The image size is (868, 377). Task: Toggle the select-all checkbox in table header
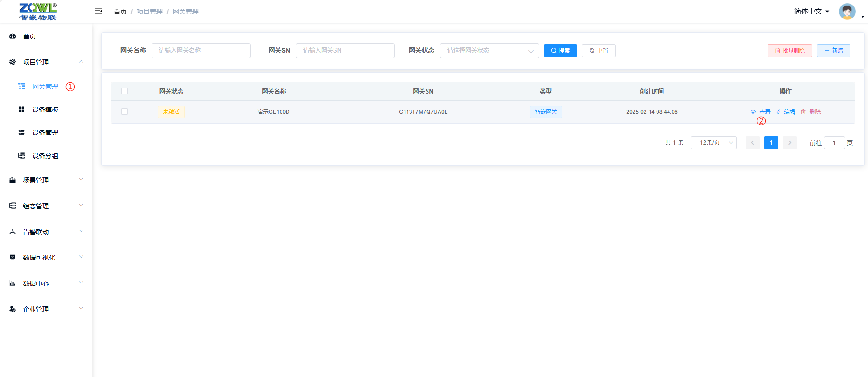click(124, 91)
